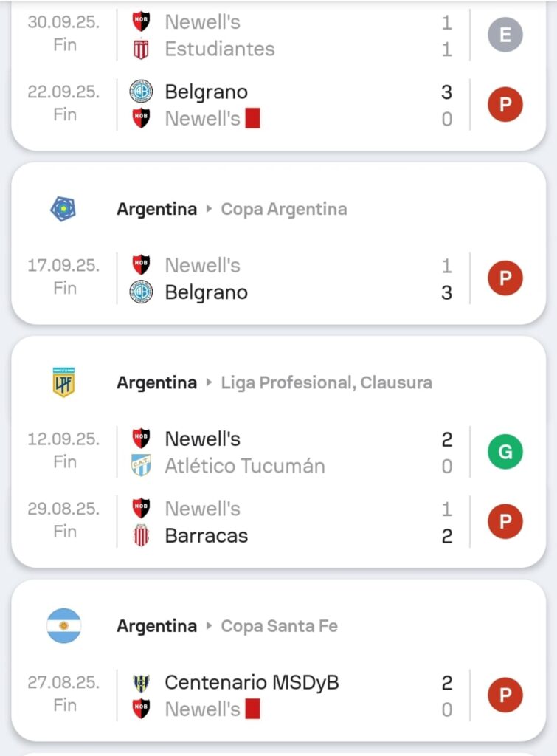Click the green G win result badge
Screen dimensions: 557x756
click(505, 452)
